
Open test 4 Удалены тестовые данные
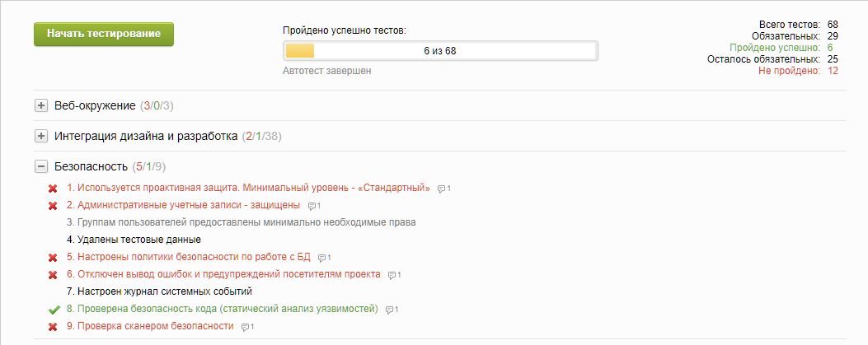point(134,240)
